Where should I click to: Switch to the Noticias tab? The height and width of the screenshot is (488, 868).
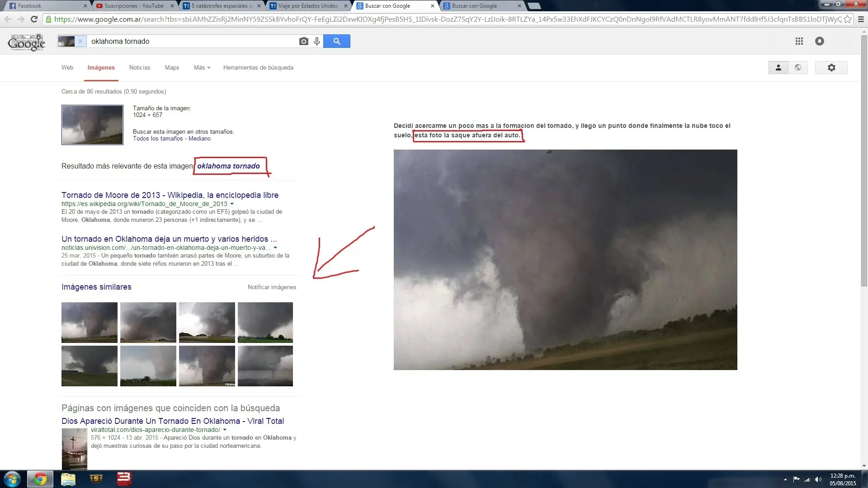tap(139, 67)
